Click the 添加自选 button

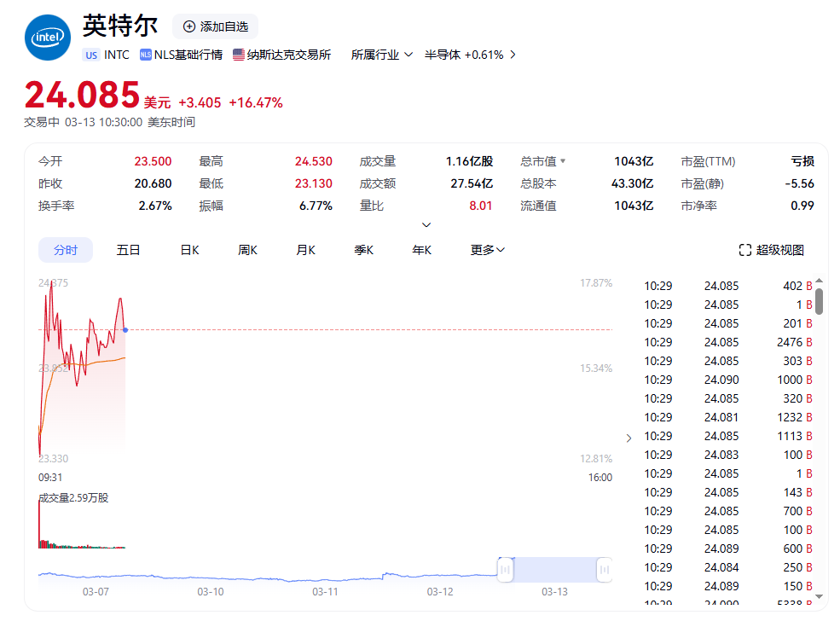click(216, 26)
